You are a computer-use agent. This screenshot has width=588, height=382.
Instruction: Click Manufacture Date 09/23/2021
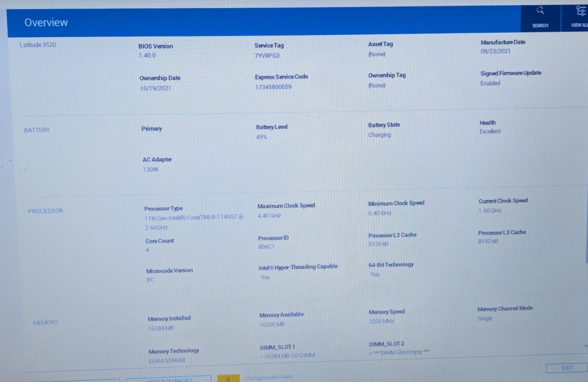(495, 51)
